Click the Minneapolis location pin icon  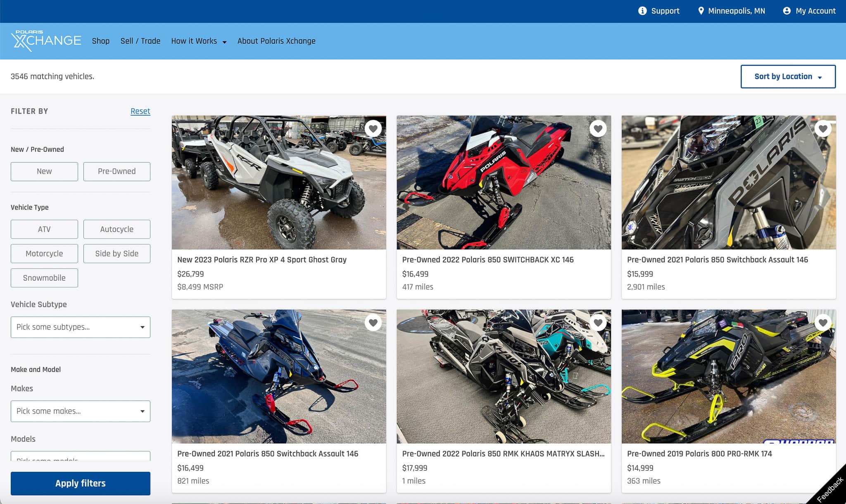tap(701, 11)
